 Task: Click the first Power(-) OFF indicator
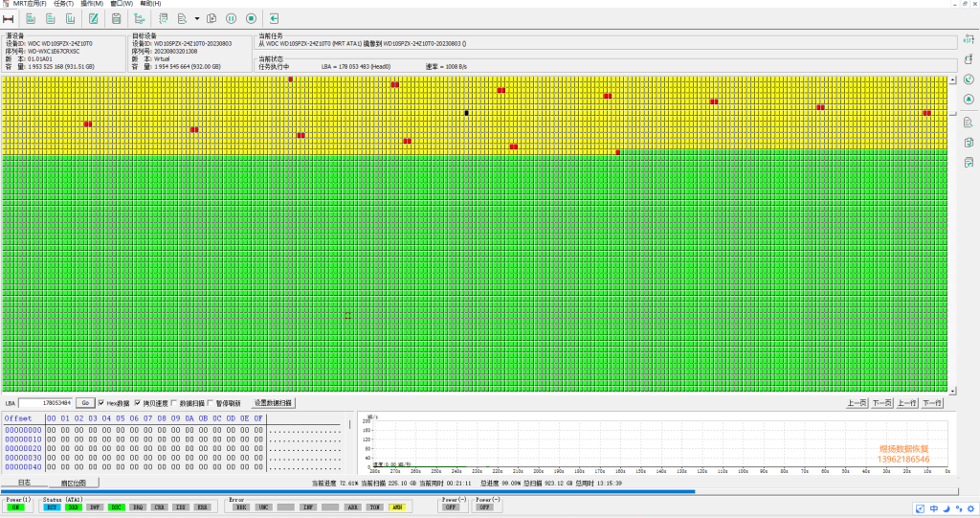tap(451, 507)
